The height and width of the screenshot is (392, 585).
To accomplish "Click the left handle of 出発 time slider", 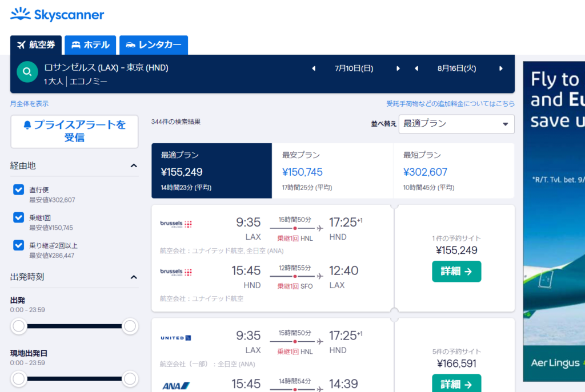I will (x=18, y=326).
